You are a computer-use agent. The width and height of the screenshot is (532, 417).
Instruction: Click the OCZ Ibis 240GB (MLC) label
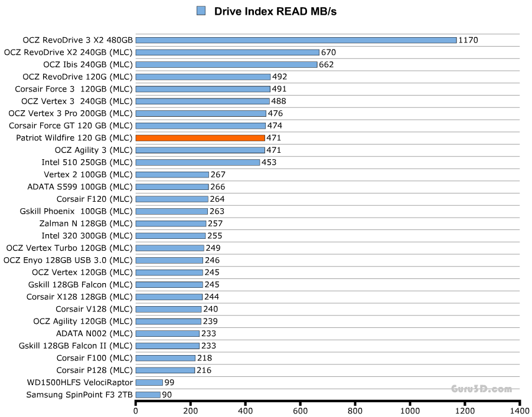tap(88, 65)
